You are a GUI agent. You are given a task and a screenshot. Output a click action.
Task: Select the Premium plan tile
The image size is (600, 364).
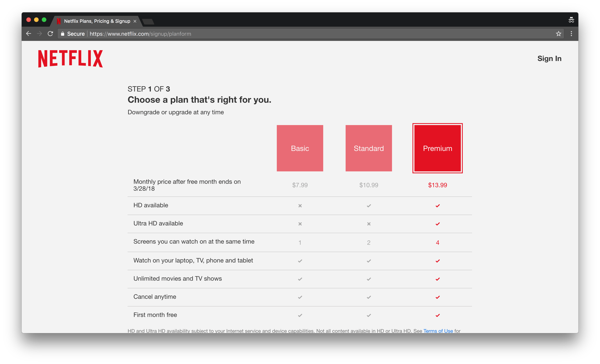pos(437,148)
